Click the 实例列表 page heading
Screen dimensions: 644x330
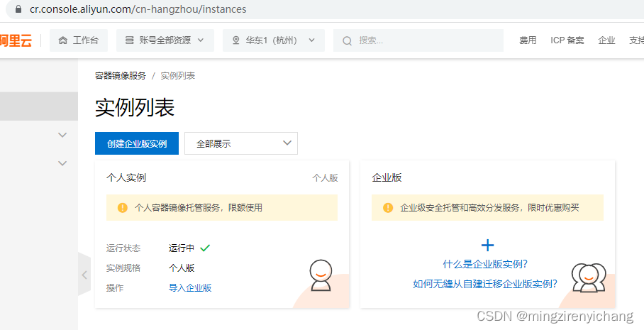tap(135, 107)
